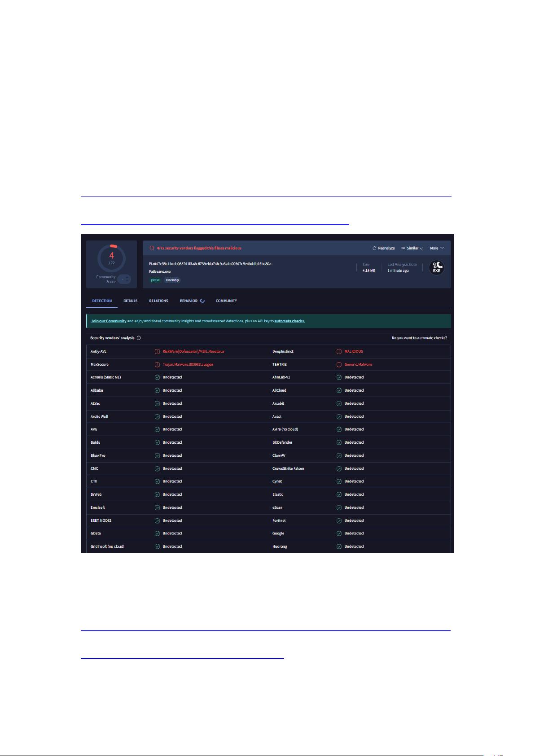
Task: Open the COMMUNITY tab
Action: coord(226,301)
